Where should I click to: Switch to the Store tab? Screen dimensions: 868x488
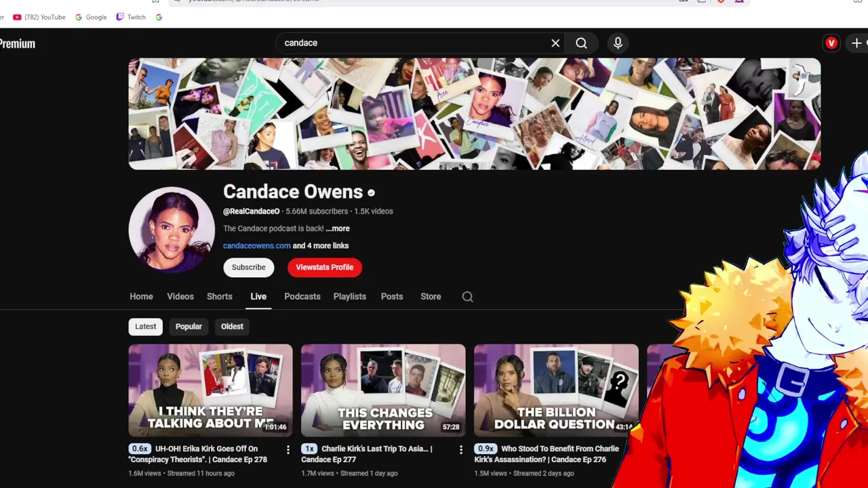[431, 296]
